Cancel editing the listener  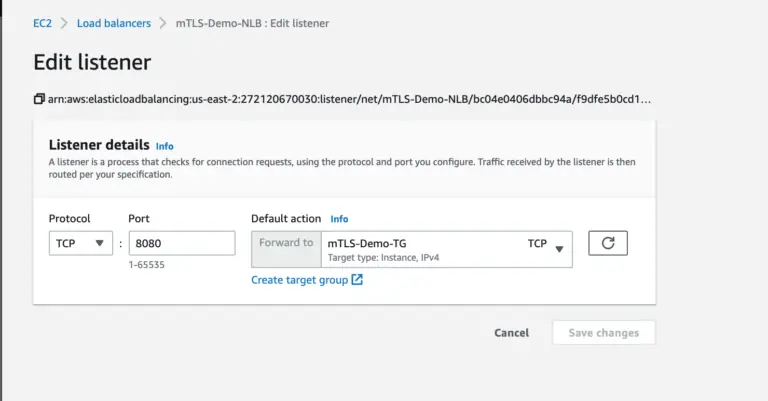coord(511,333)
